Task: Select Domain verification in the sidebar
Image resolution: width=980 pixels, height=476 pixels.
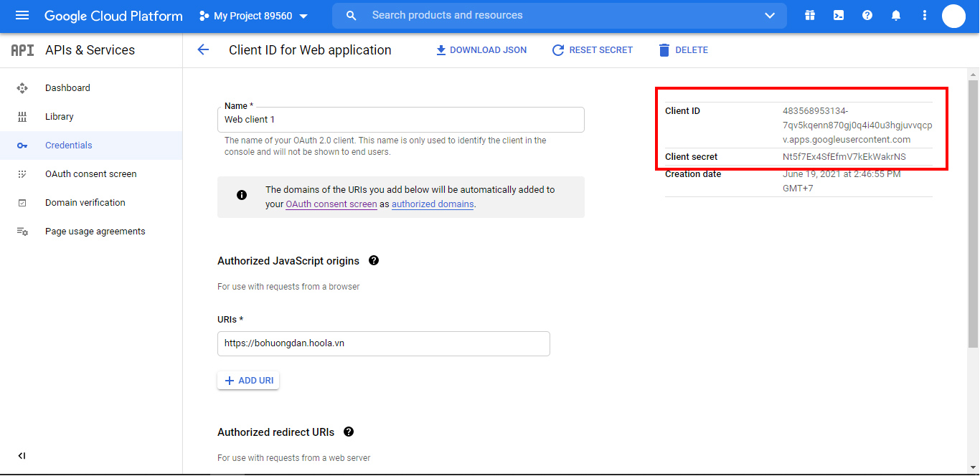Action: (85, 203)
